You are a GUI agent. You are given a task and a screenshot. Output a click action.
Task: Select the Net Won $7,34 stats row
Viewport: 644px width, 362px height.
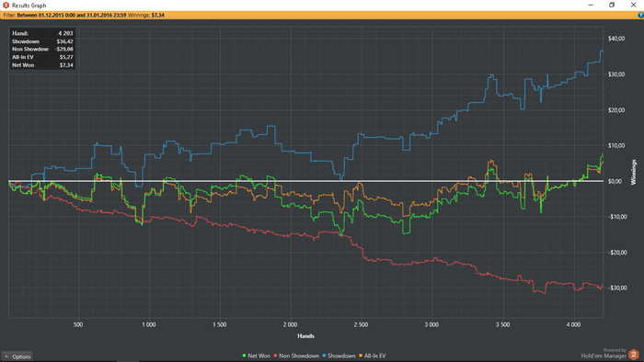42,65
